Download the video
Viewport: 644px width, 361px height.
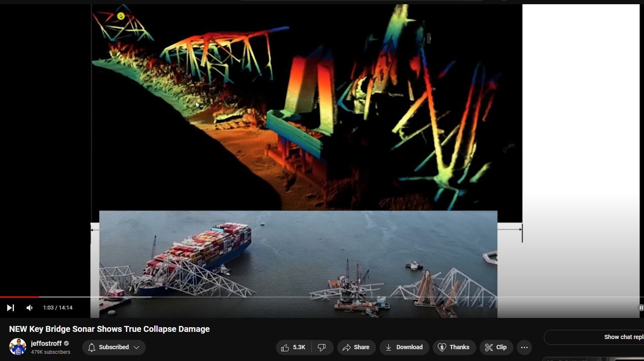(404, 347)
